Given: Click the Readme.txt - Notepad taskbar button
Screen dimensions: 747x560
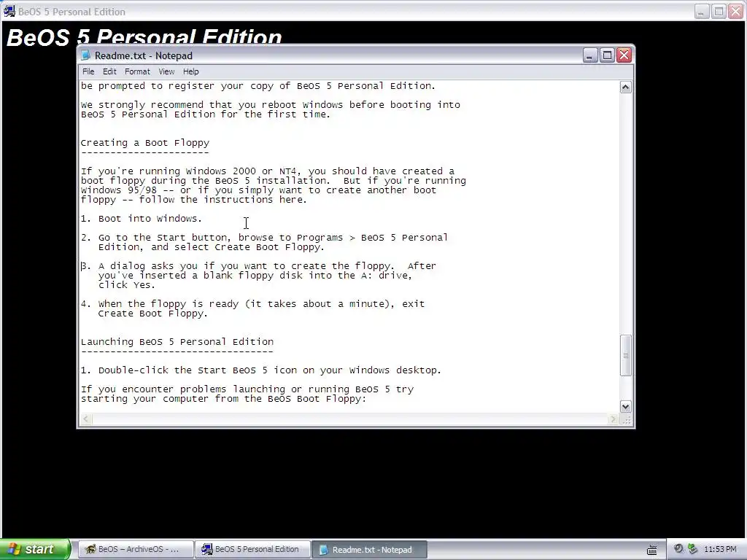Looking at the screenshot, I should [x=369, y=550].
